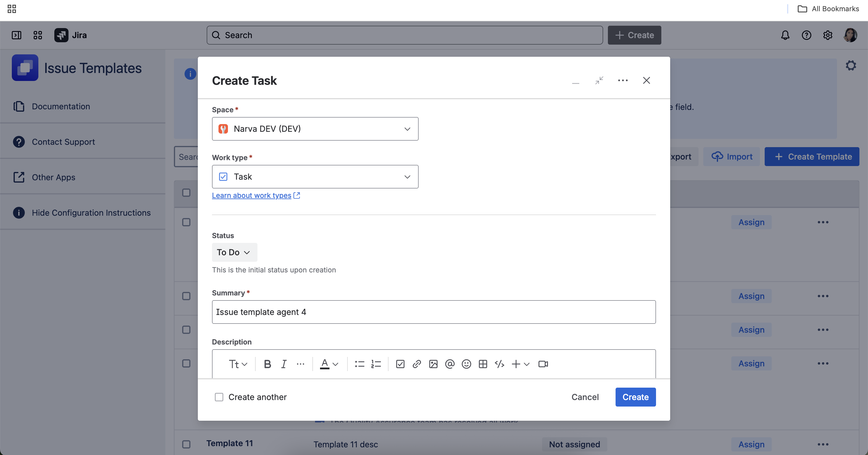
Task: Insert a bullet list in description
Action: click(x=359, y=364)
